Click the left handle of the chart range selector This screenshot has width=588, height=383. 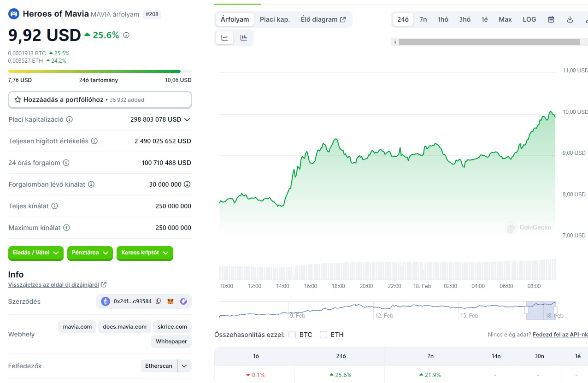526,310
